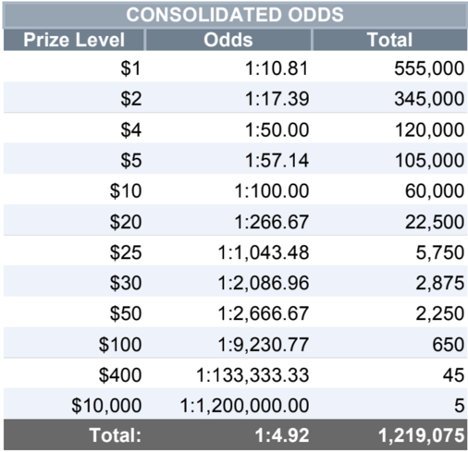Image resolution: width=468 pixels, height=452 pixels.
Task: Click the 1:2,666.67 odds value
Action: [263, 314]
